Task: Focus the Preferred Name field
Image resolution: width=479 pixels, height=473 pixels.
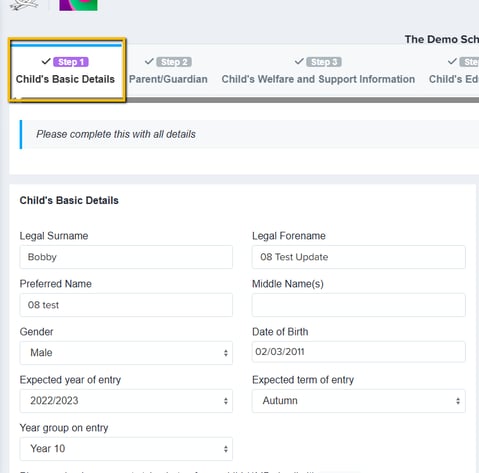Action: [x=126, y=305]
